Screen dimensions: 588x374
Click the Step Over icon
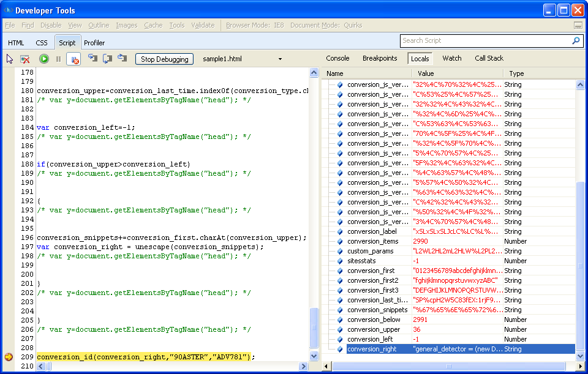[x=107, y=59]
